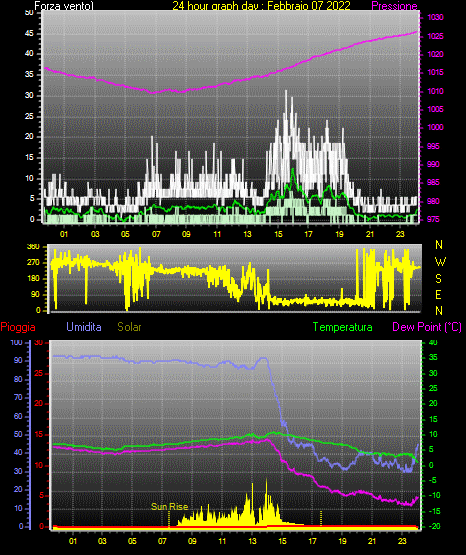Click the 24 hour graph day title
Image resolution: width=466 pixels, height=555 pixels.
(x=261, y=6)
